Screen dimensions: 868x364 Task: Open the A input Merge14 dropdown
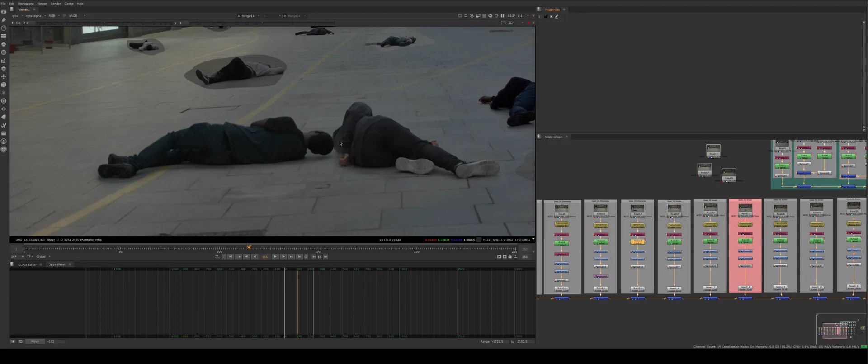[x=248, y=16]
